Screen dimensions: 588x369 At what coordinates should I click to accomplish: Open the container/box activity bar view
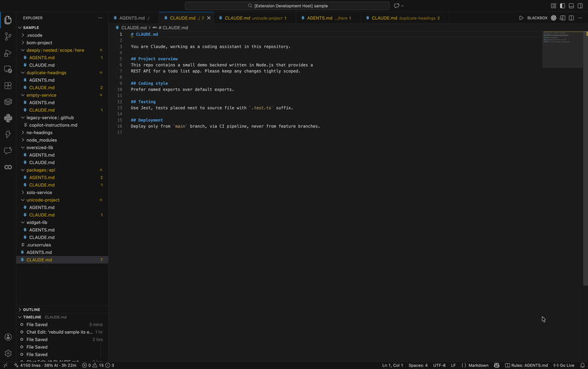(x=8, y=102)
